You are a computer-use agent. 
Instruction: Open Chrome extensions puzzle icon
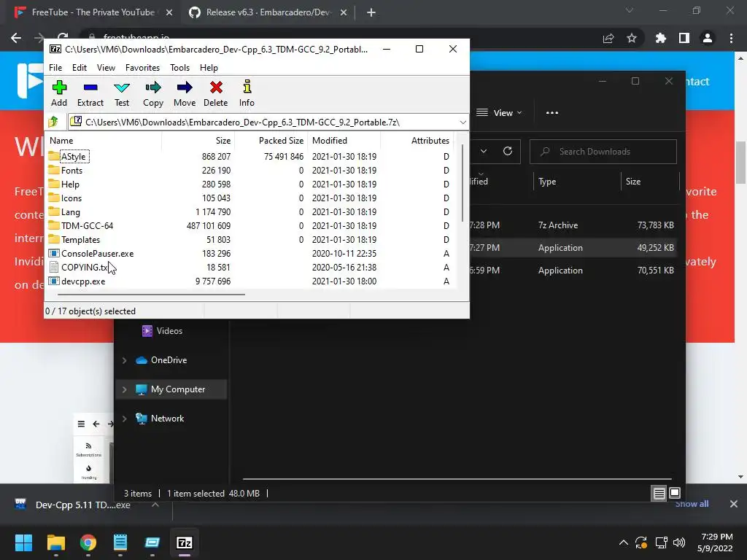coord(660,38)
